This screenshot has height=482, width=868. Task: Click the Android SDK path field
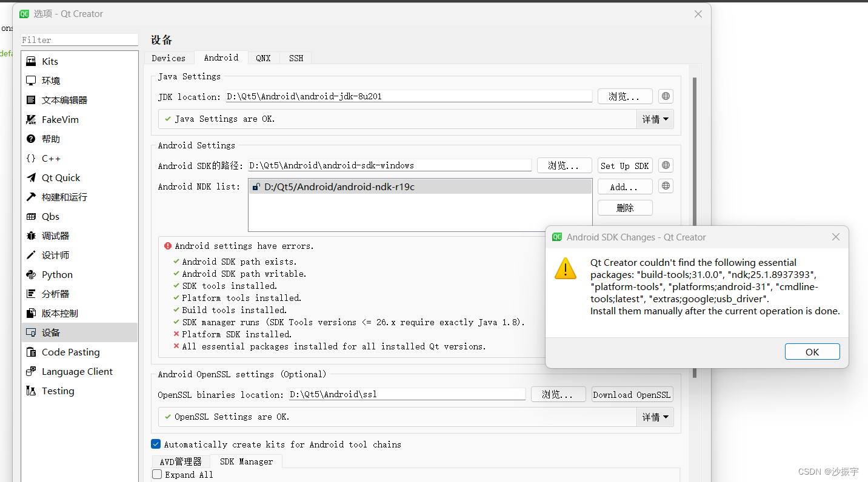point(390,165)
